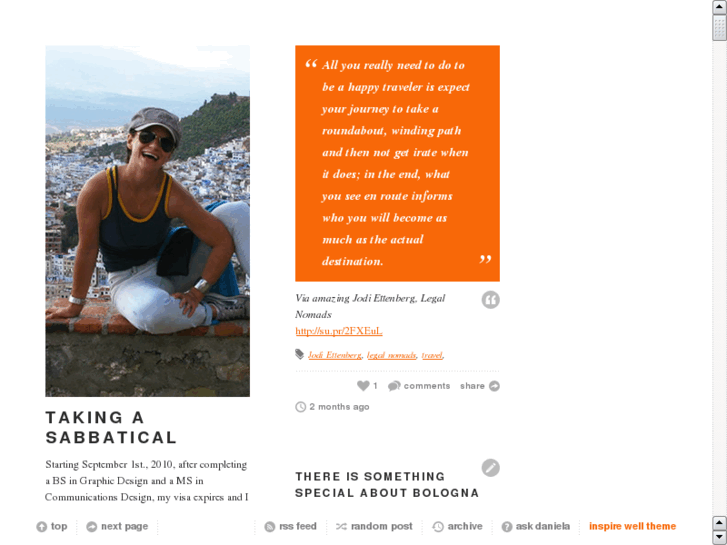Click the speech bubble comments icon
The width and height of the screenshot is (727, 545).
pos(394,386)
